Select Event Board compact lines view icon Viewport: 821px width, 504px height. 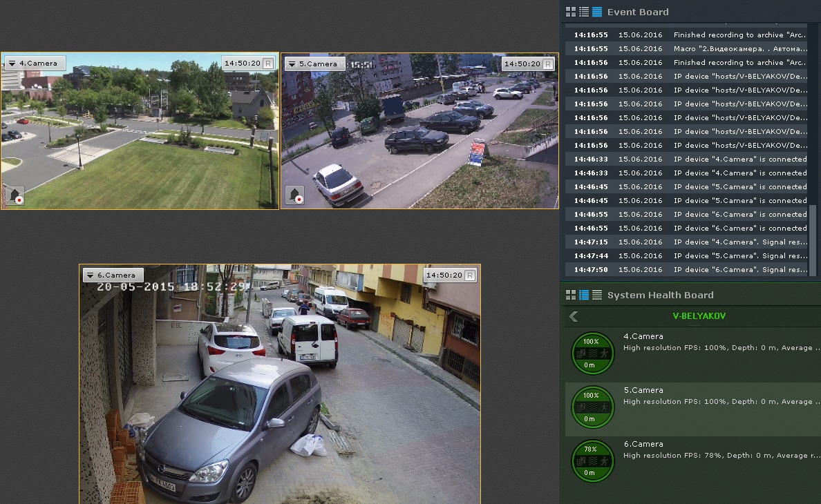click(x=597, y=12)
